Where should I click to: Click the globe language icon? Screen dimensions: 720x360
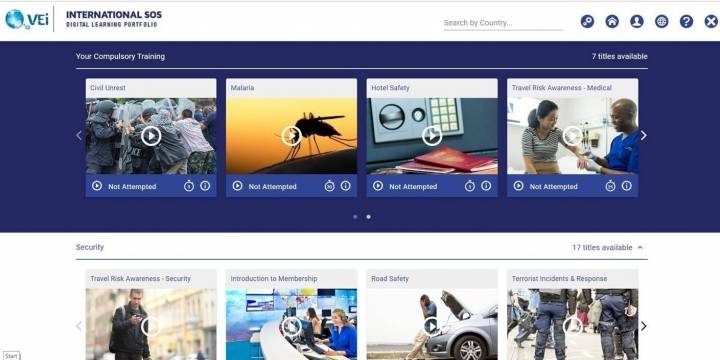coord(661,21)
